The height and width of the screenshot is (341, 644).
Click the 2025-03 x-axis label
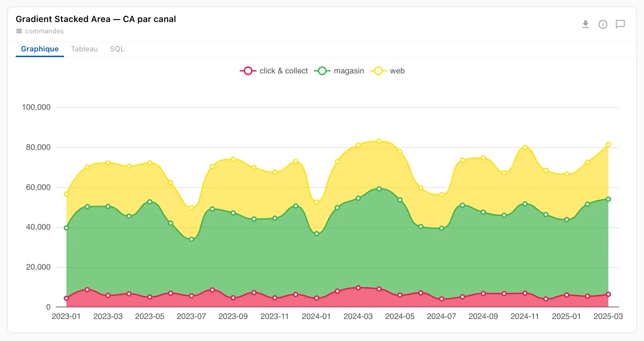(x=608, y=316)
